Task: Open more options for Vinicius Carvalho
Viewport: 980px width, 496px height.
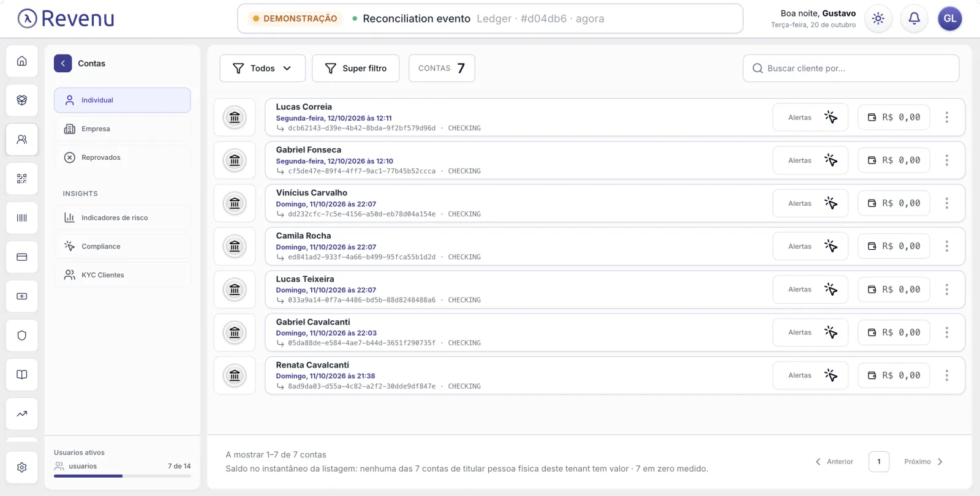Action: click(946, 203)
